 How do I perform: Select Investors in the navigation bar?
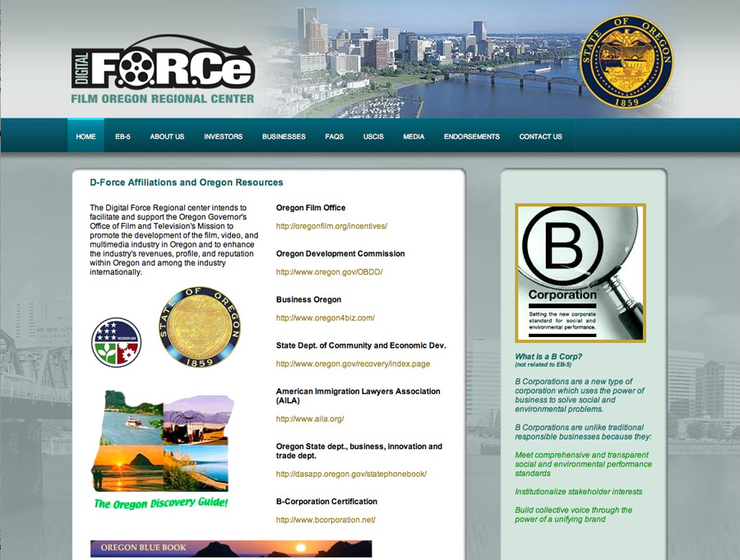[223, 137]
